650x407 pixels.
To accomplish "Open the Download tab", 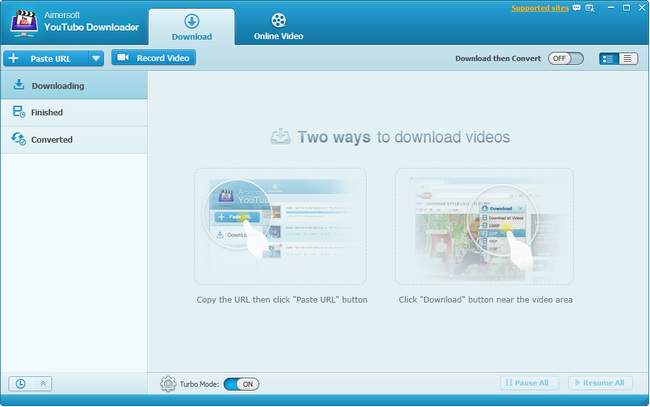I will [x=192, y=27].
